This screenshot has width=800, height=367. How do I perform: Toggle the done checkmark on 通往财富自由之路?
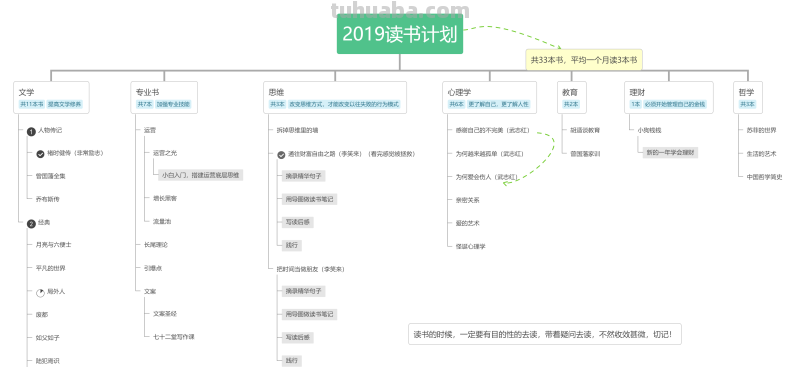point(281,155)
